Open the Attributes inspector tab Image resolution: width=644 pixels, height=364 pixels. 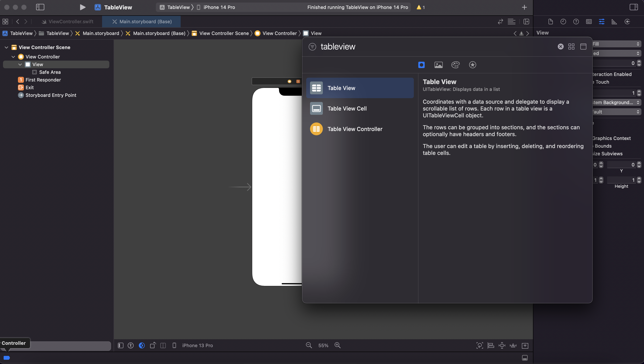point(602,22)
